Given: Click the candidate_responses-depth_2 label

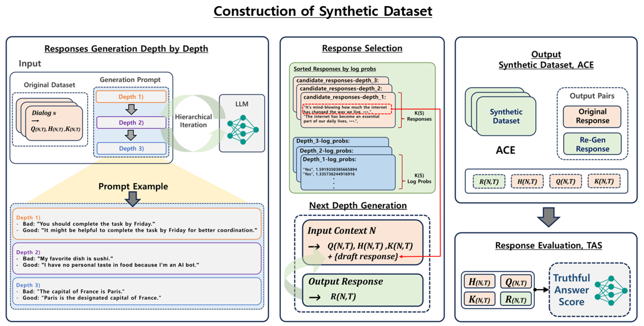Looking at the screenshot, I should pos(341,88).
